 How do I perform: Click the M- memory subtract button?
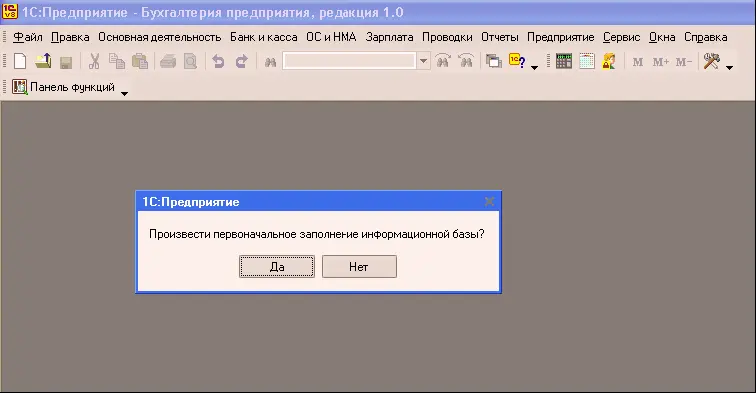pos(684,62)
